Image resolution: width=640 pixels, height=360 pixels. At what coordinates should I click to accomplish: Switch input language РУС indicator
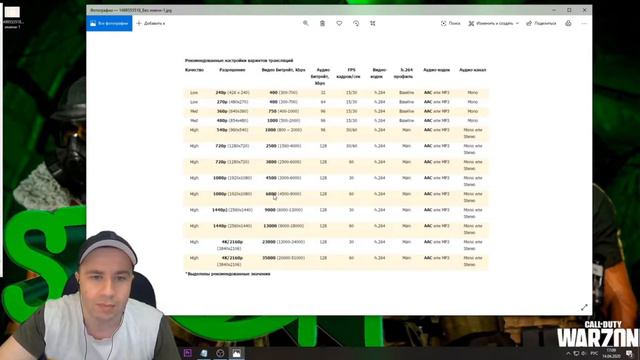tap(594, 353)
